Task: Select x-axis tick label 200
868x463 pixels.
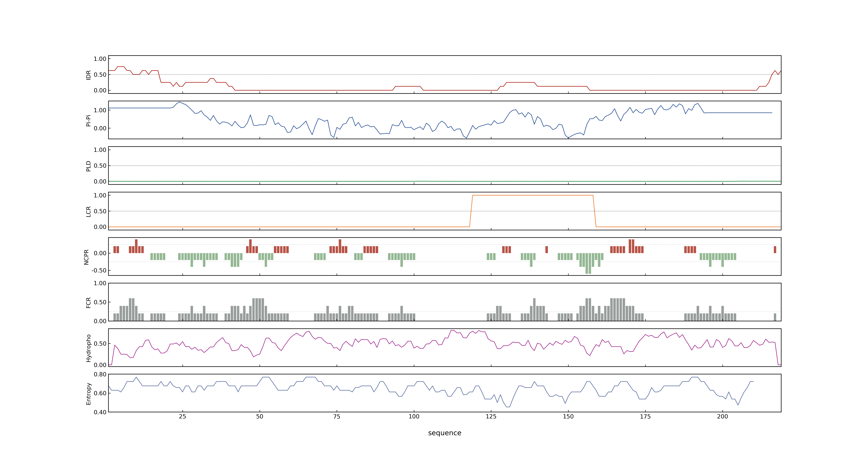Action: click(723, 416)
